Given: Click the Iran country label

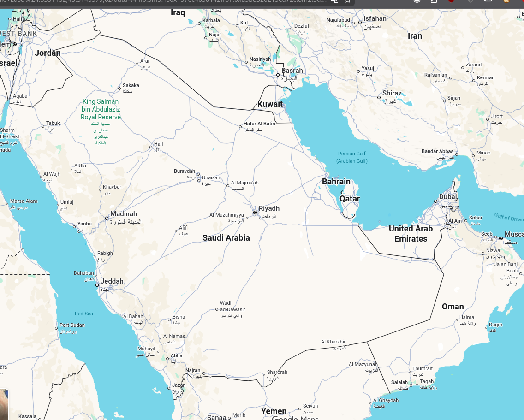Looking at the screenshot, I should pyautogui.click(x=415, y=36).
